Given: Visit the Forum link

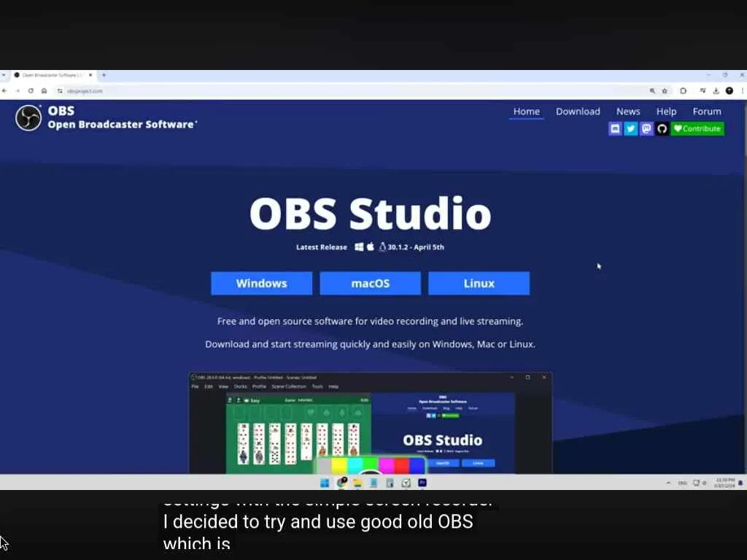Looking at the screenshot, I should coord(706,112).
